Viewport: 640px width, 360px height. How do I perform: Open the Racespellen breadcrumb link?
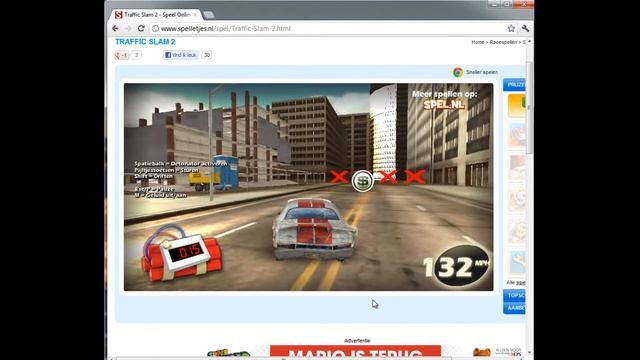(503, 42)
